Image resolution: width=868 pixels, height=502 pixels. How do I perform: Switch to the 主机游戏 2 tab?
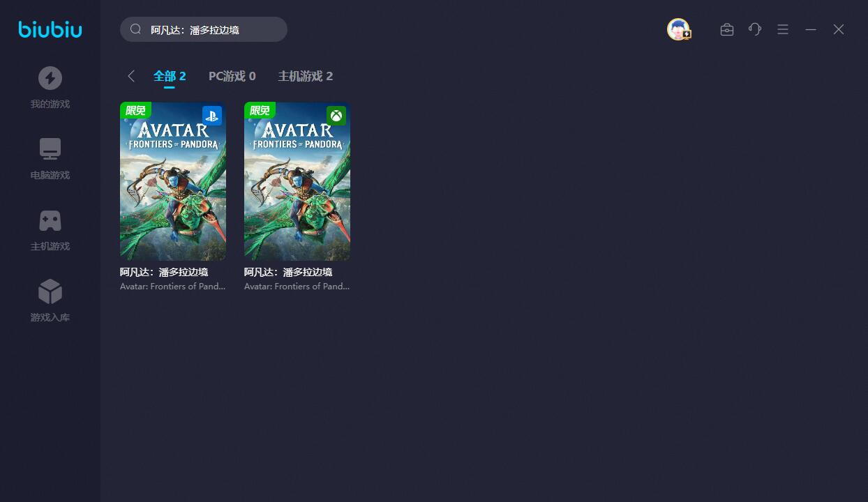click(x=306, y=76)
